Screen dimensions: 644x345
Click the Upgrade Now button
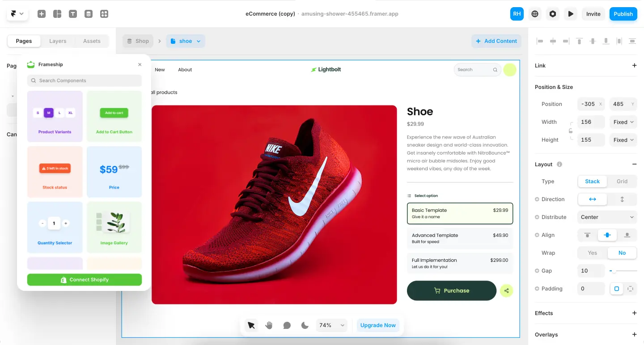pyautogui.click(x=378, y=325)
